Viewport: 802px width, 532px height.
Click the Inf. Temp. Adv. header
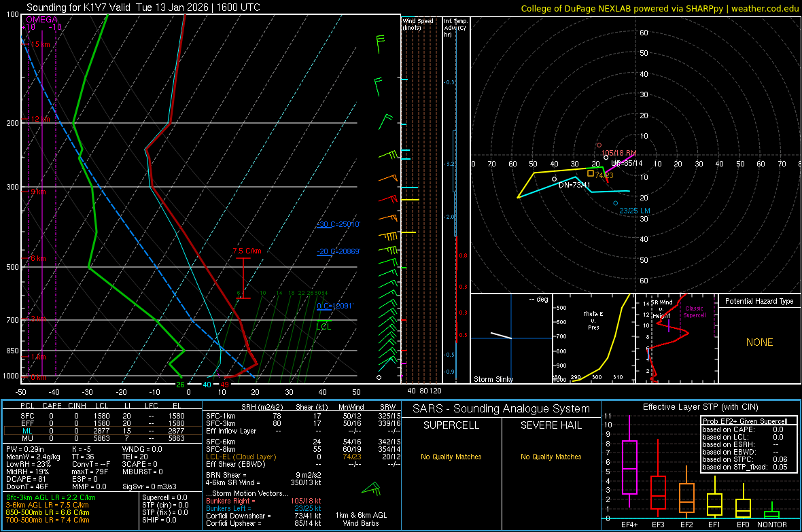click(x=455, y=28)
